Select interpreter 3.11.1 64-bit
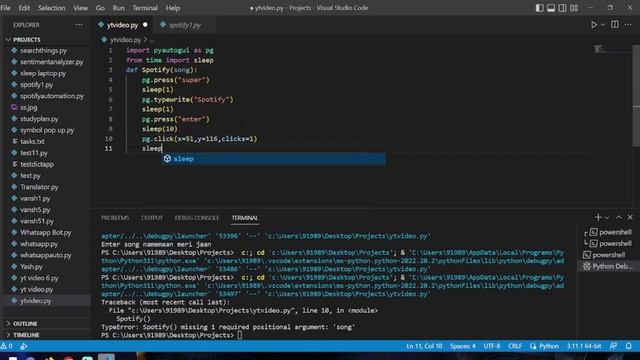This screenshot has height=360, width=640. pyautogui.click(x=584, y=346)
